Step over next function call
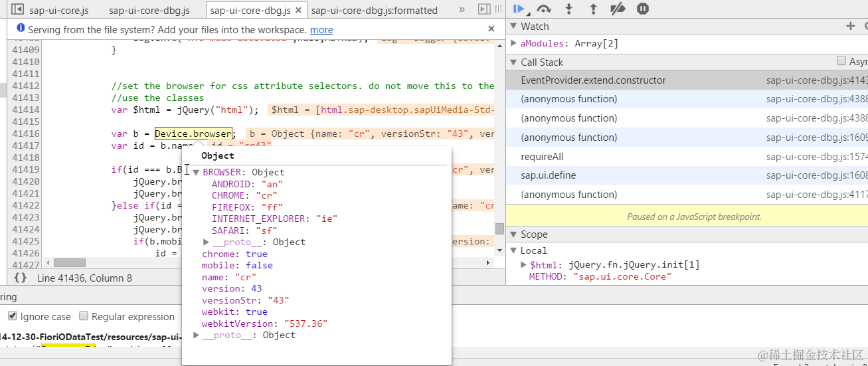Viewport: 868px width, 366px height. 544,9
